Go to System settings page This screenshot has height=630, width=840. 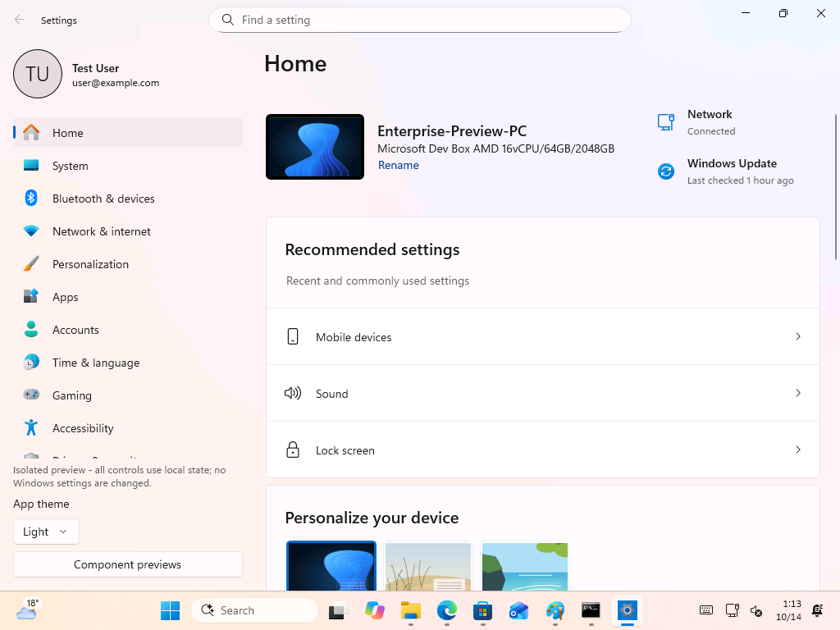point(127,166)
